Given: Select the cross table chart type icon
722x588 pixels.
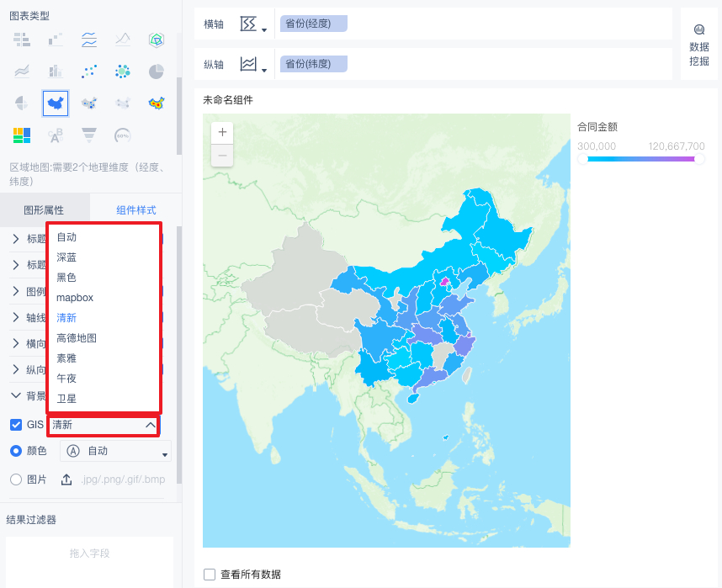Looking at the screenshot, I should (56, 40).
